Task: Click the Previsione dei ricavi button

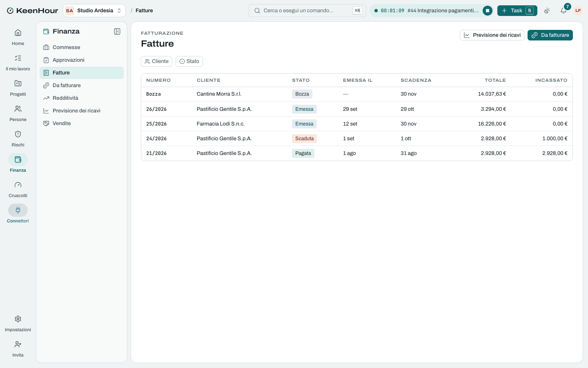Action: (492, 35)
